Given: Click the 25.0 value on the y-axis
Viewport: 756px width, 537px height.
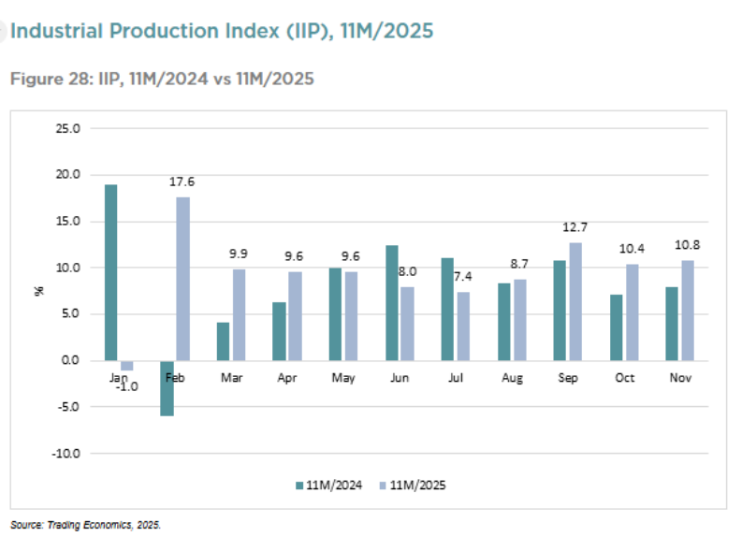Looking at the screenshot, I should pyautogui.click(x=68, y=128).
